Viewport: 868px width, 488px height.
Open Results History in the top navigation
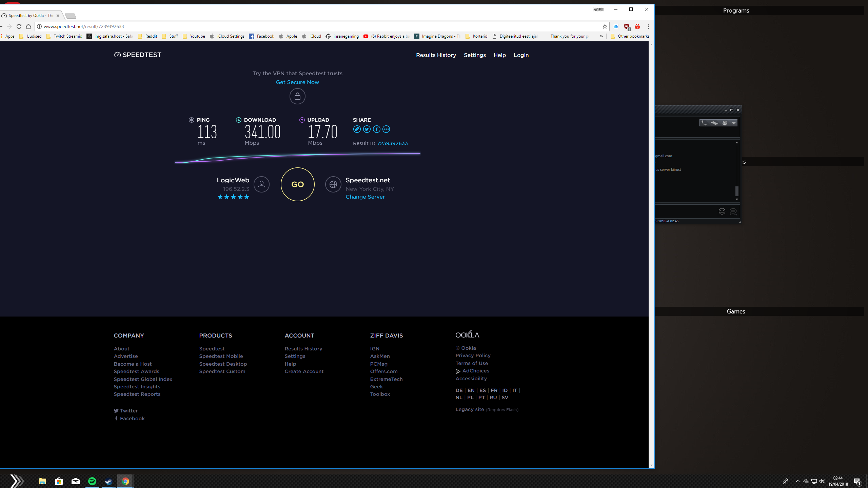point(436,55)
